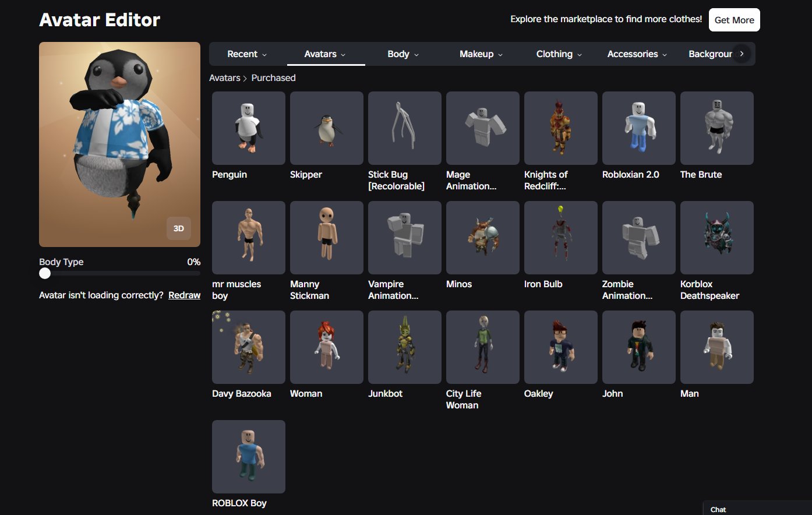This screenshot has width=812, height=515.
Task: Select the Knights of Redcliff avatar
Action: (x=561, y=128)
